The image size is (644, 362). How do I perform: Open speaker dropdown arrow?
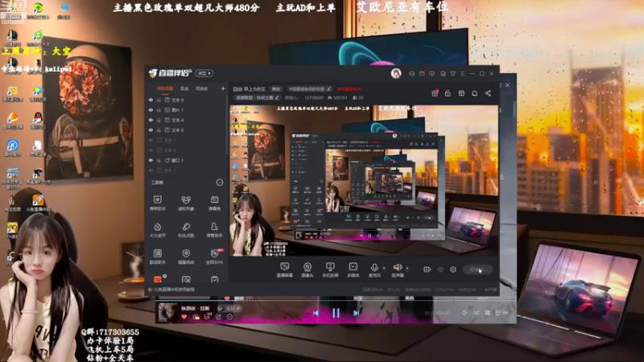coord(407,268)
